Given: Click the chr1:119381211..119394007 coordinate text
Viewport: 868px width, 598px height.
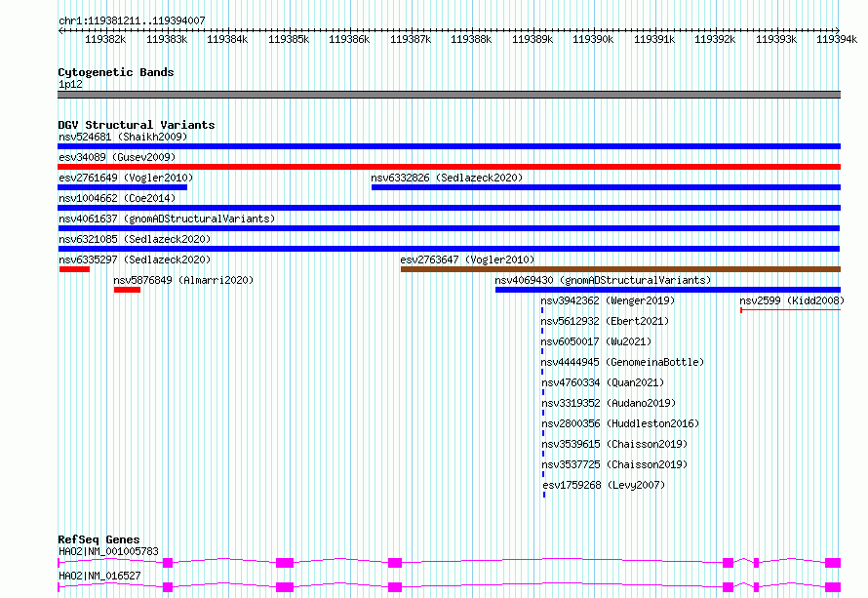Looking at the screenshot, I should [132, 20].
